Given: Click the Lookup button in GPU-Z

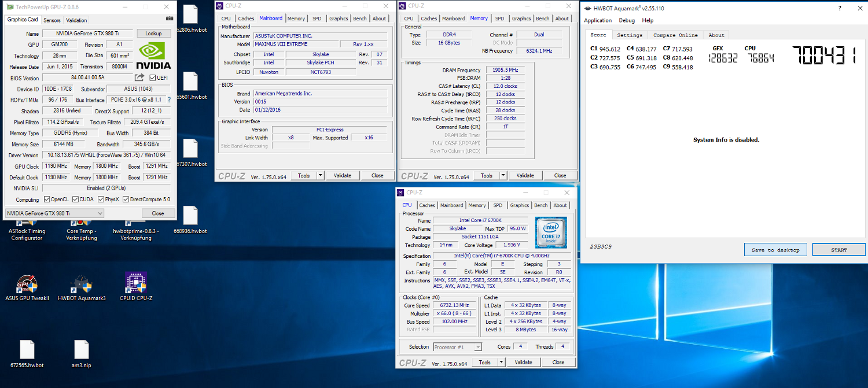Looking at the screenshot, I should (x=153, y=34).
